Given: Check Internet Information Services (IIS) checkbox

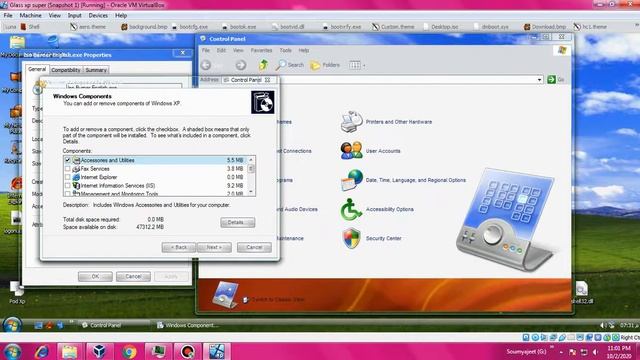Looking at the screenshot, I should [x=67, y=186].
